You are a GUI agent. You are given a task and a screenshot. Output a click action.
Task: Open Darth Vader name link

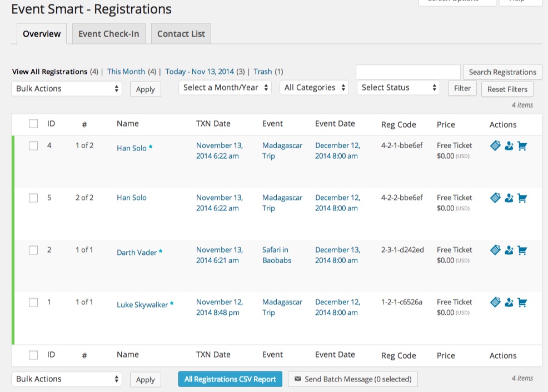pos(137,253)
